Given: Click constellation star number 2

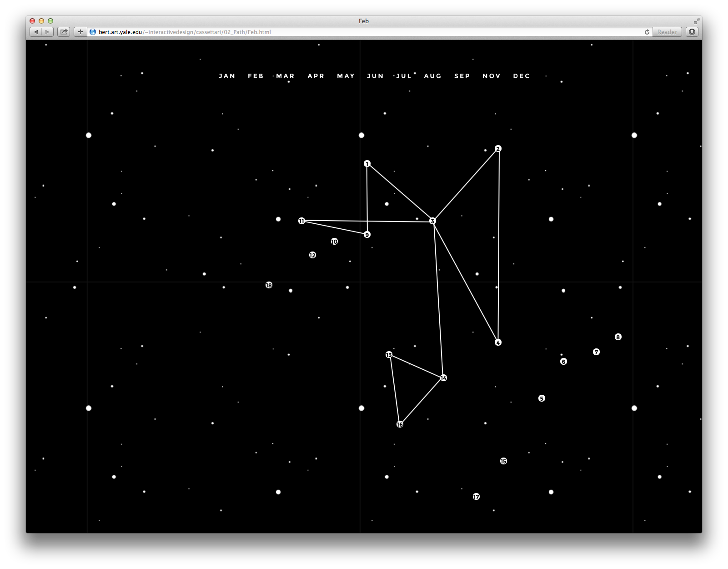Looking at the screenshot, I should point(498,149).
